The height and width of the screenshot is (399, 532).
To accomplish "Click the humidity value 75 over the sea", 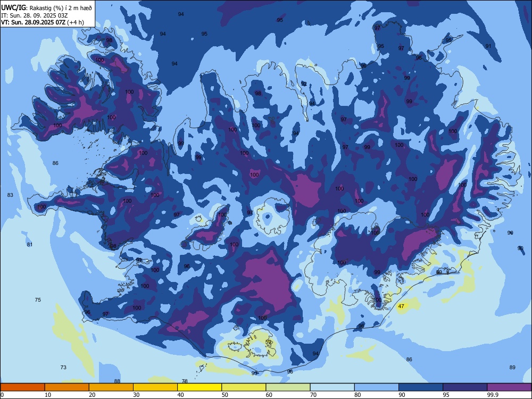I will (38, 300).
